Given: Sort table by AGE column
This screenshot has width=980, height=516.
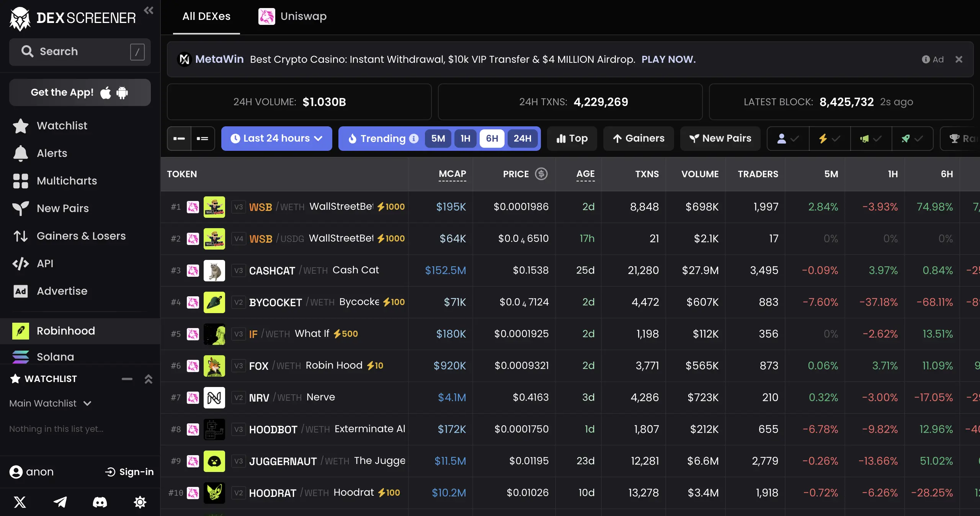Looking at the screenshot, I should (585, 174).
